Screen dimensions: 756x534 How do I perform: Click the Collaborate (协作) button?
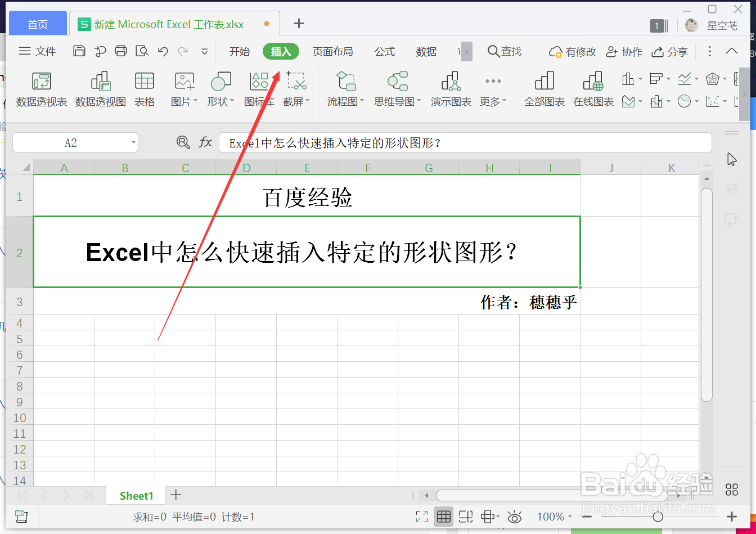click(624, 51)
